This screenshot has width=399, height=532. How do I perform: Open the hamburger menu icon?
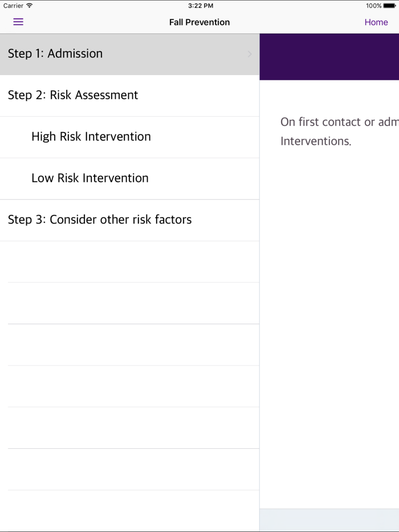coord(18,22)
